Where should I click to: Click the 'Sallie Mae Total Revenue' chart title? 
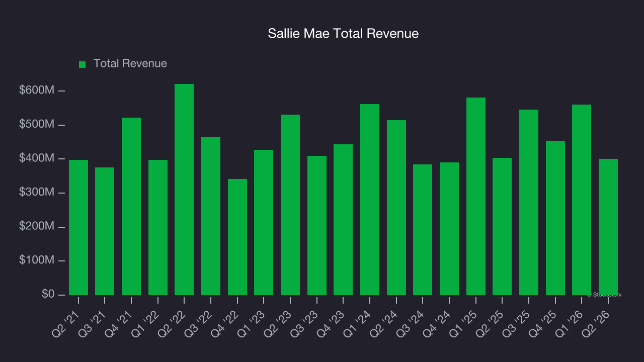click(343, 34)
